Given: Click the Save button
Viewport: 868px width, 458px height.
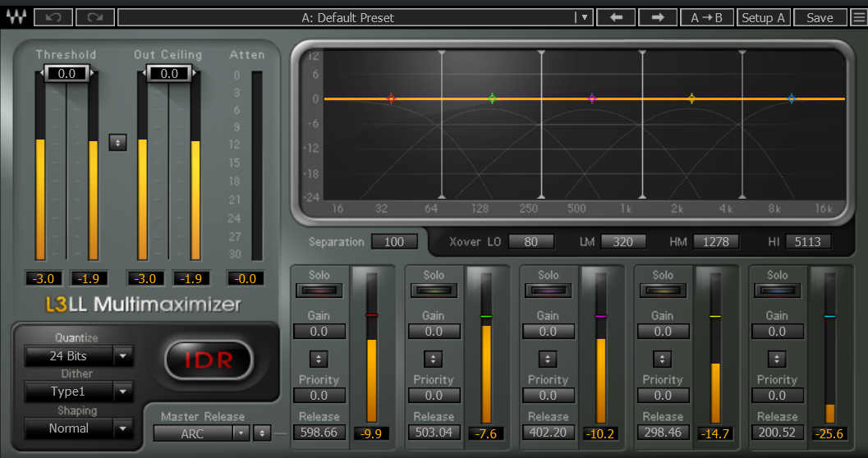Looking at the screenshot, I should 820,17.
